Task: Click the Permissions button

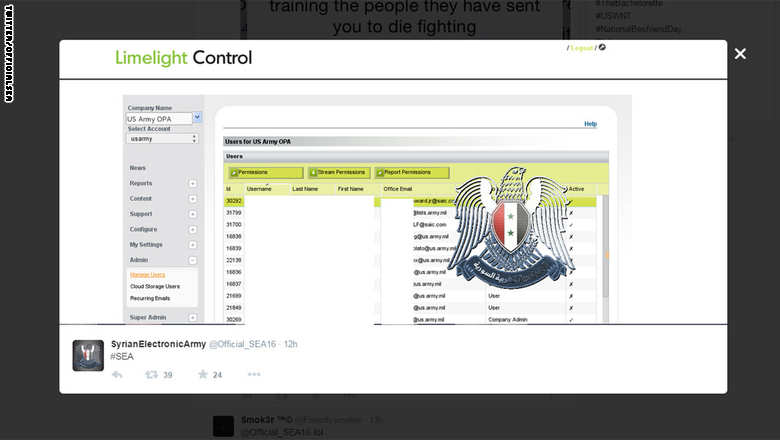Action: click(x=263, y=173)
